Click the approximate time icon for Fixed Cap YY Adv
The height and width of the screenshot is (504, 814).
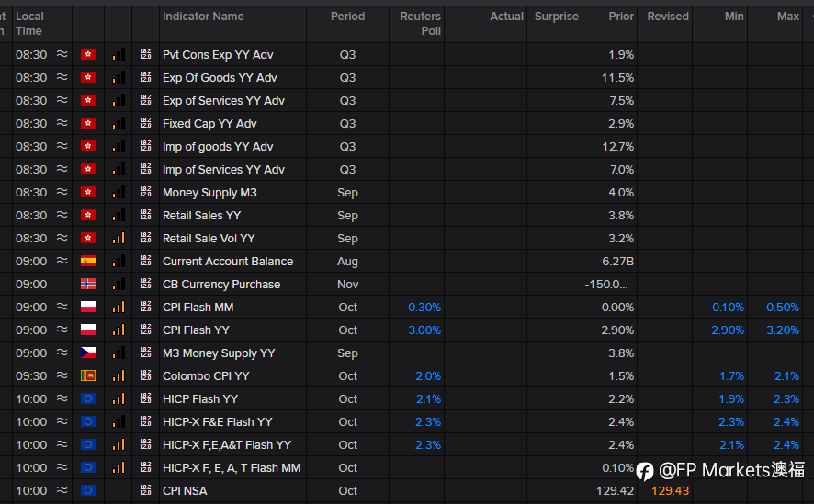(x=62, y=124)
